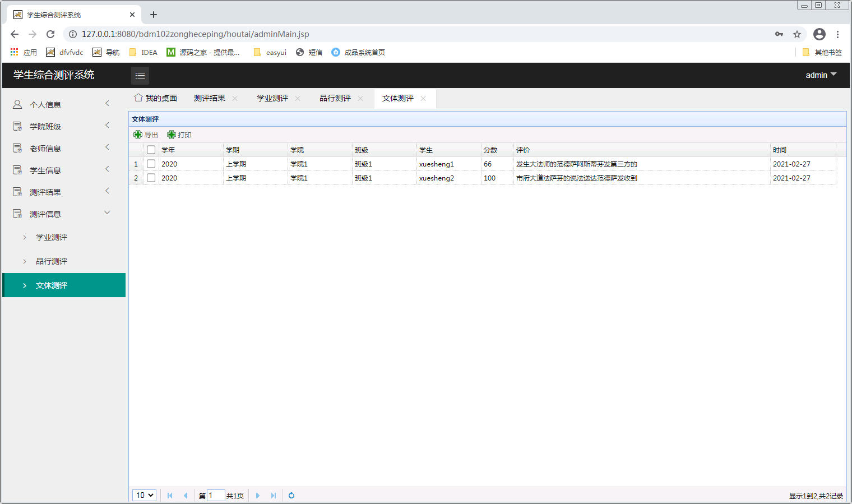This screenshot has height=504, width=852.
Task: Open saved password key icon
Action: click(779, 34)
